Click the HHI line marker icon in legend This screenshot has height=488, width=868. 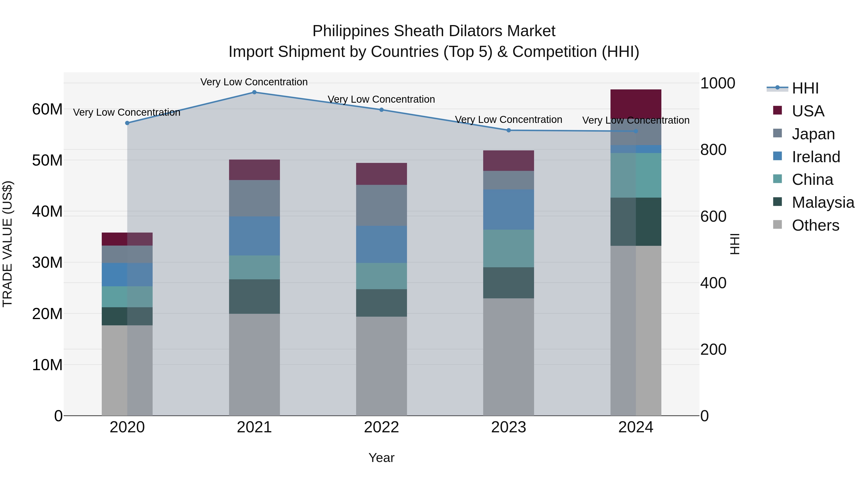(777, 87)
